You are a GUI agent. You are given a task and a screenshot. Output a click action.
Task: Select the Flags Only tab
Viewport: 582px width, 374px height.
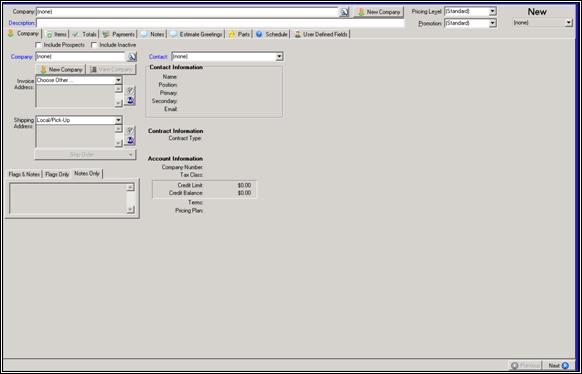tap(57, 174)
